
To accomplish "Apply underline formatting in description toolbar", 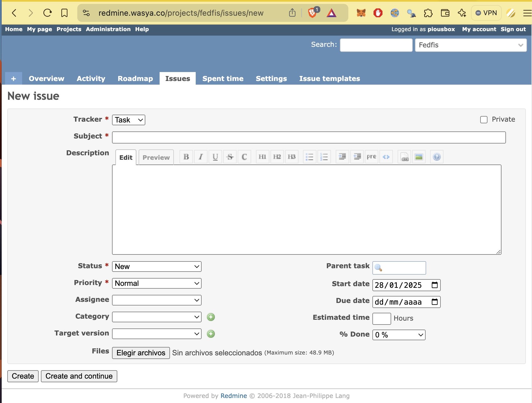I will [215, 157].
